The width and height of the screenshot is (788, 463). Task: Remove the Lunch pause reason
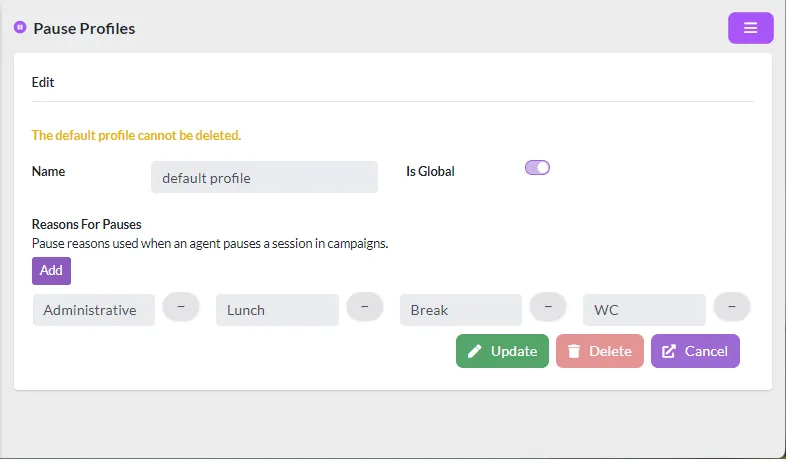coord(365,307)
